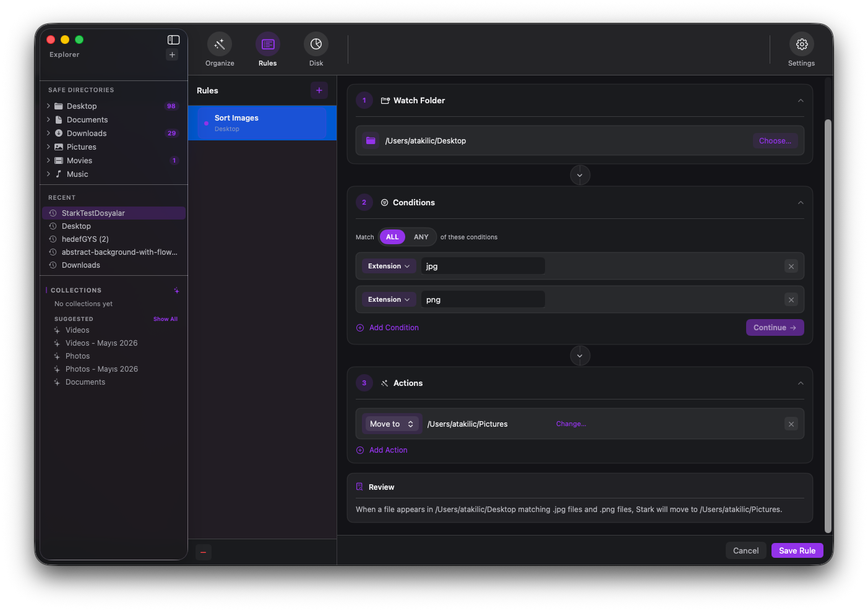Expand the Movies directory
Screen dimensions: 868x611
click(x=48, y=161)
